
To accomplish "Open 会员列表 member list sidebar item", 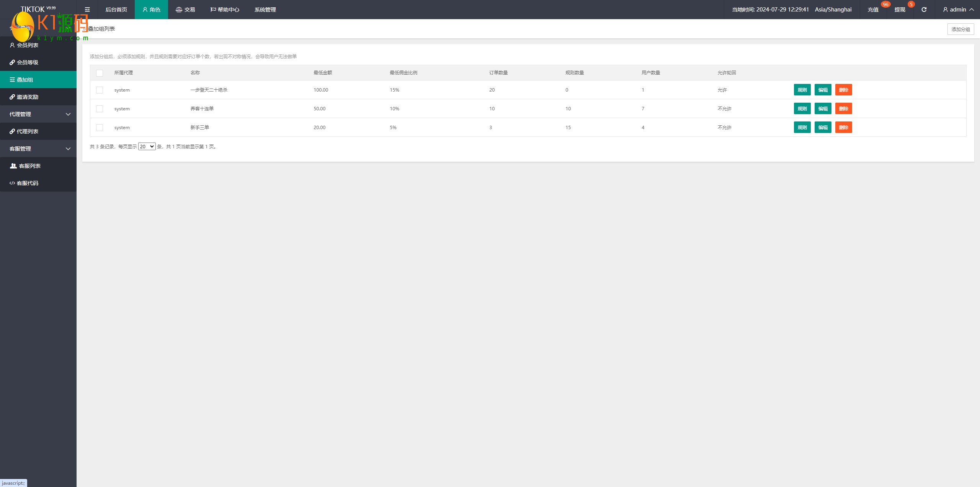I will pyautogui.click(x=28, y=45).
